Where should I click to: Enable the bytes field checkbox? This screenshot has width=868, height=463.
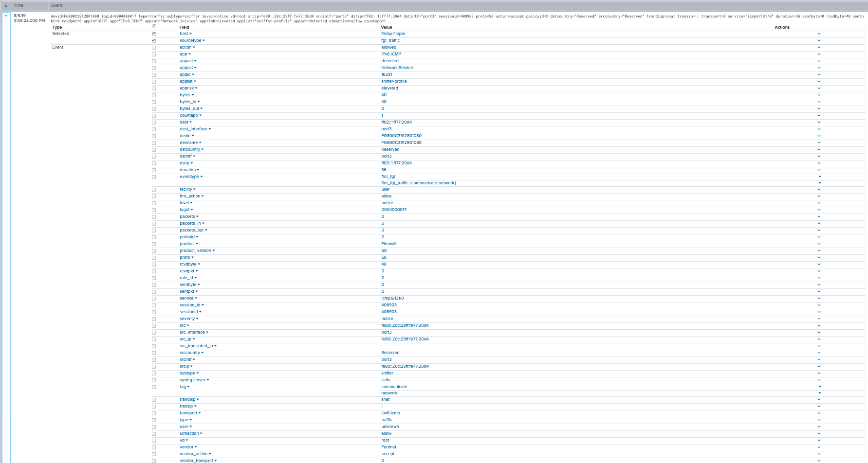(x=154, y=95)
